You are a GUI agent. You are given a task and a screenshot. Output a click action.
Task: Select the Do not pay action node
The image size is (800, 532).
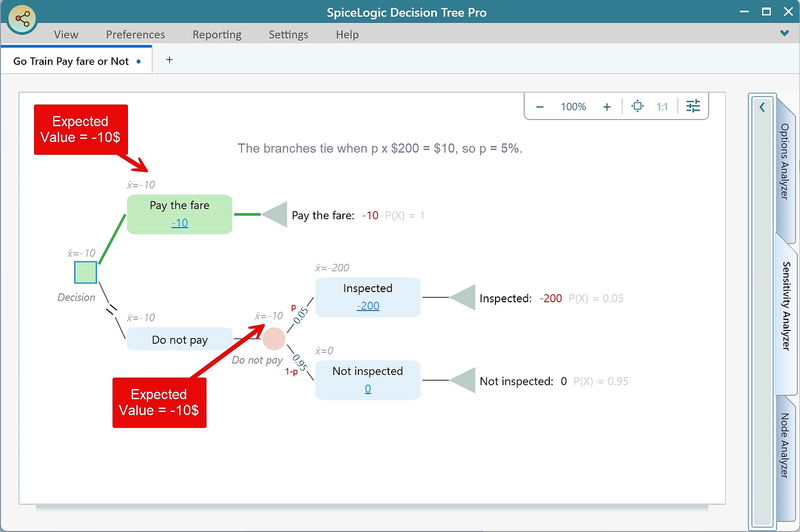pos(180,339)
